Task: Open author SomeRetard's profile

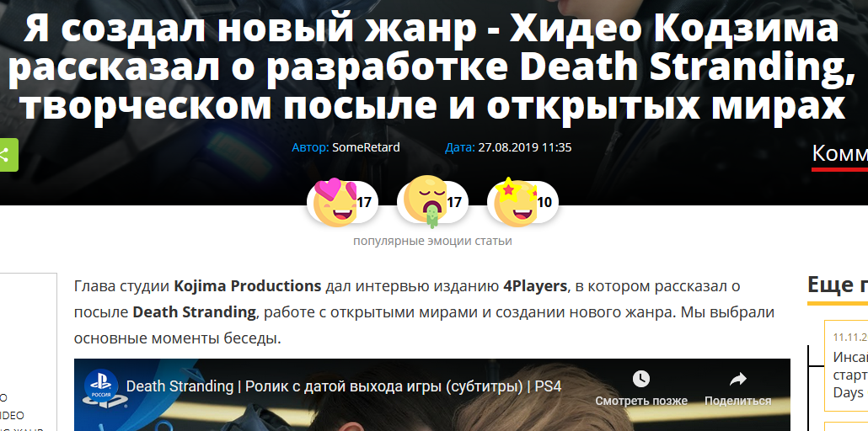Action: [366, 147]
